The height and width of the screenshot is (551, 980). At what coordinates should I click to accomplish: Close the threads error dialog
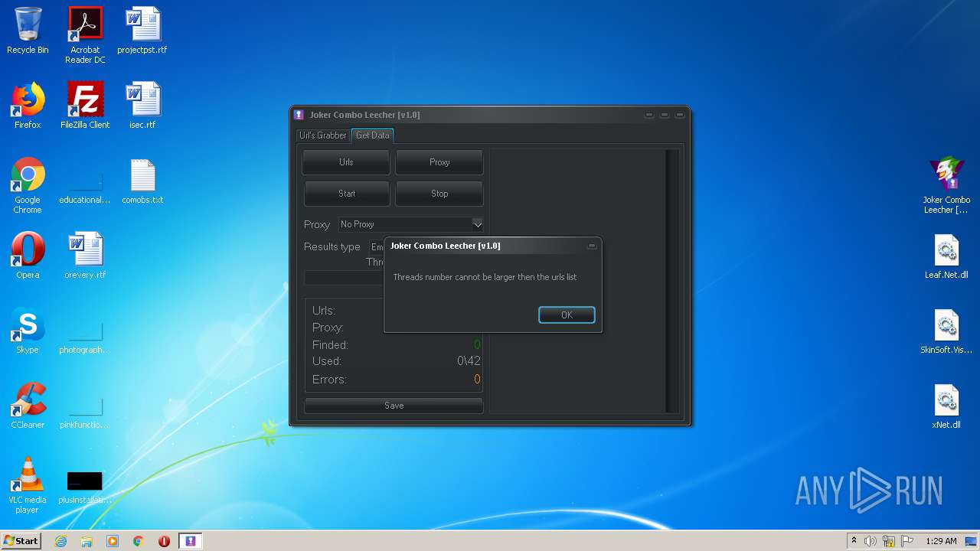591,246
